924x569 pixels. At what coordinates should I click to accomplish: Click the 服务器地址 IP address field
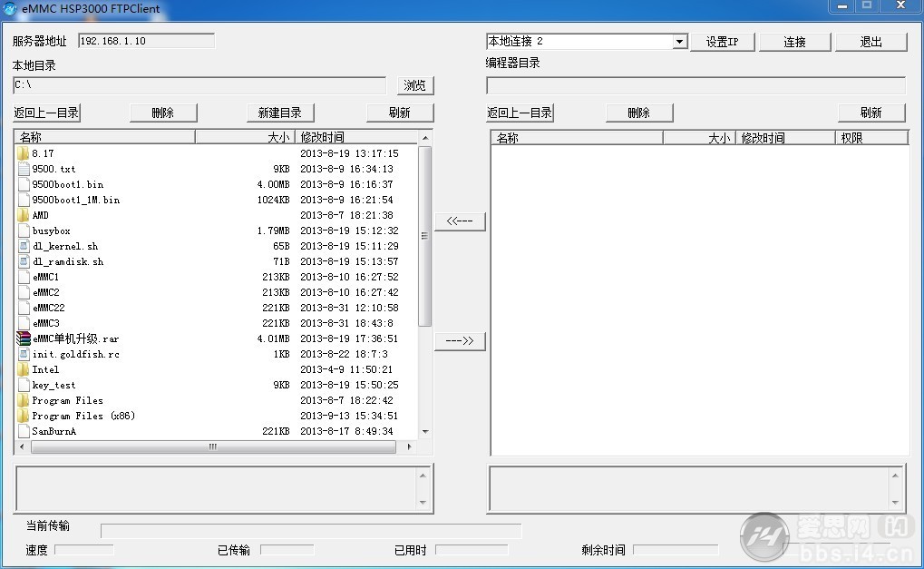point(146,41)
